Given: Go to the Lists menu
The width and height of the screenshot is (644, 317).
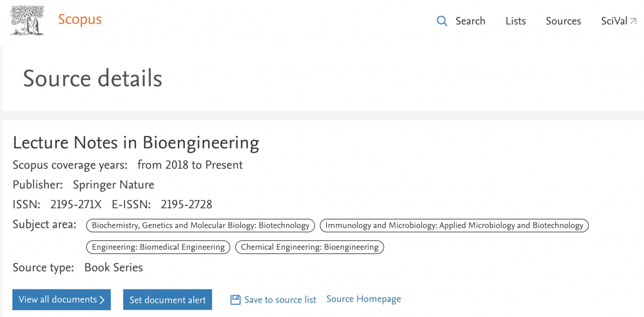Looking at the screenshot, I should click(515, 21).
